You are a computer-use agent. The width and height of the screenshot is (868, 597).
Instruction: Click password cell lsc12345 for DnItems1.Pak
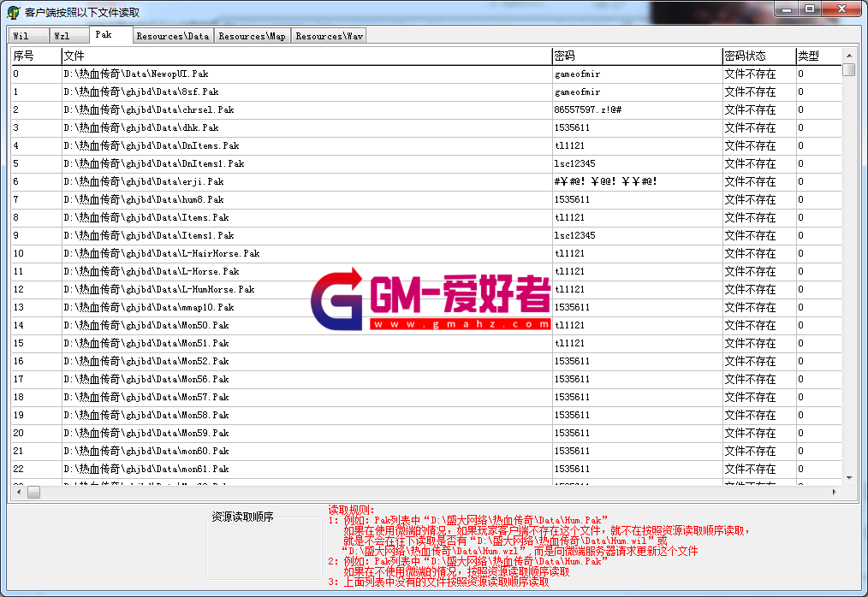pyautogui.click(x=575, y=164)
